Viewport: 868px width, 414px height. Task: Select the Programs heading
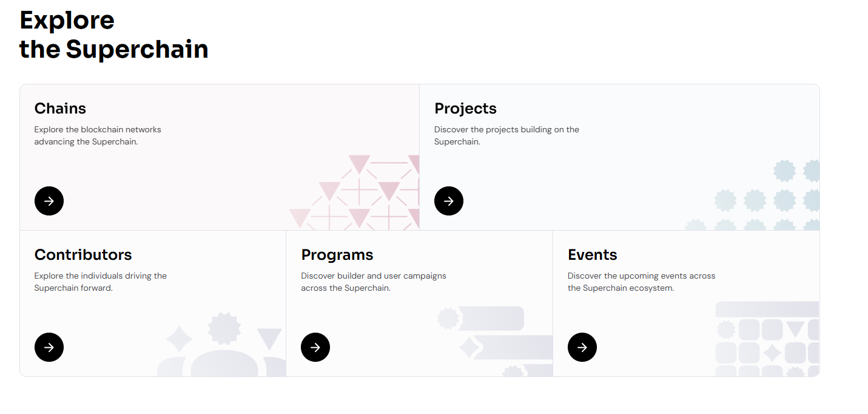coord(337,255)
